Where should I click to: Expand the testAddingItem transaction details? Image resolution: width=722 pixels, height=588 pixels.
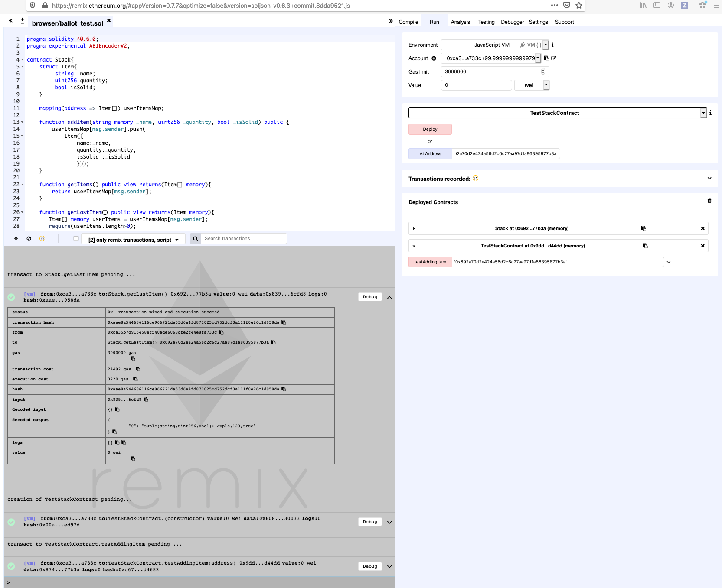click(x=389, y=567)
